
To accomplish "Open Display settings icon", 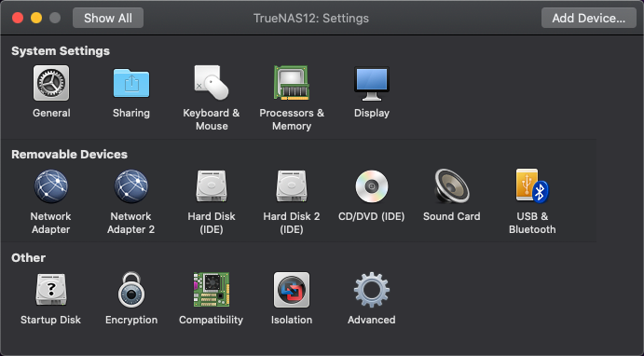I will pos(372,83).
